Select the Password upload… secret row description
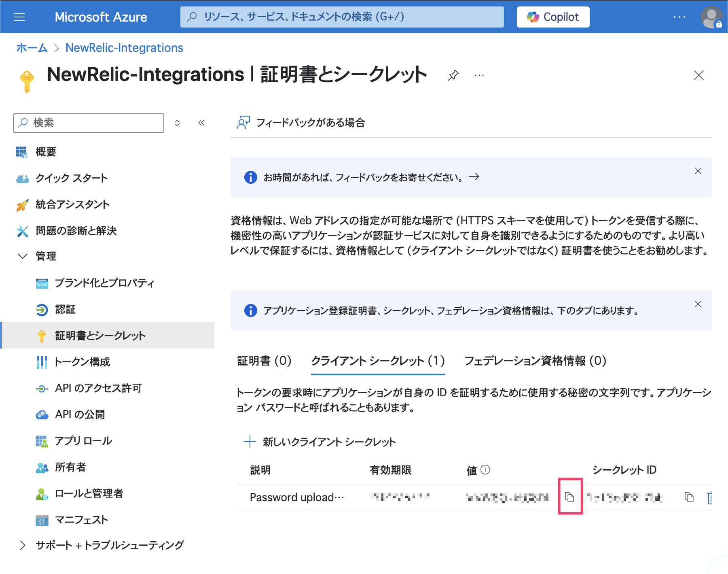 [297, 497]
